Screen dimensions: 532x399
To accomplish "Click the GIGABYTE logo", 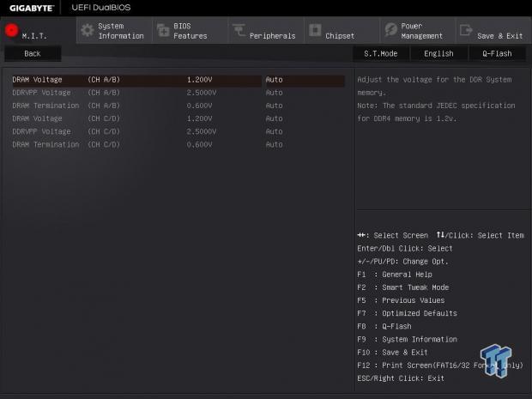I will [x=28, y=8].
